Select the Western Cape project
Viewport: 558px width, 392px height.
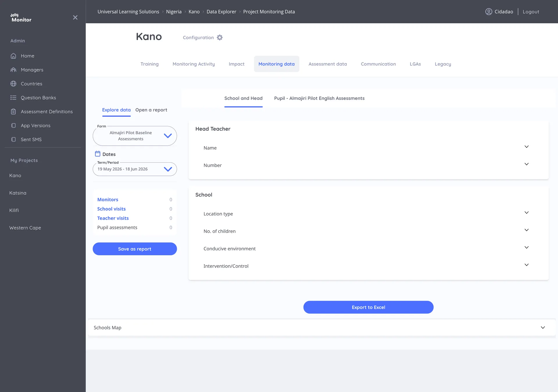coord(25,228)
